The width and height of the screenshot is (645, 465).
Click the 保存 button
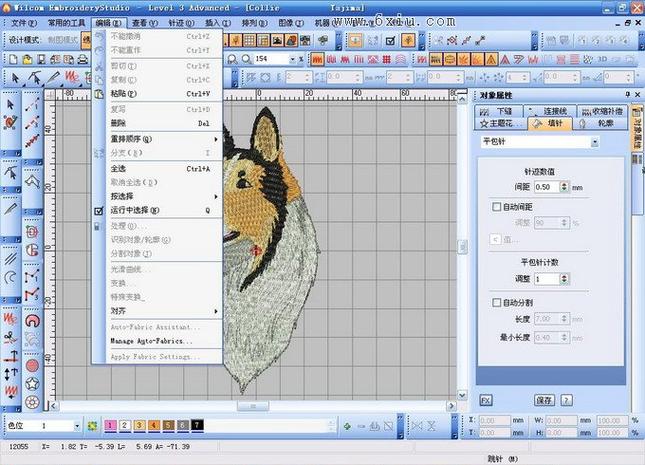[543, 399]
